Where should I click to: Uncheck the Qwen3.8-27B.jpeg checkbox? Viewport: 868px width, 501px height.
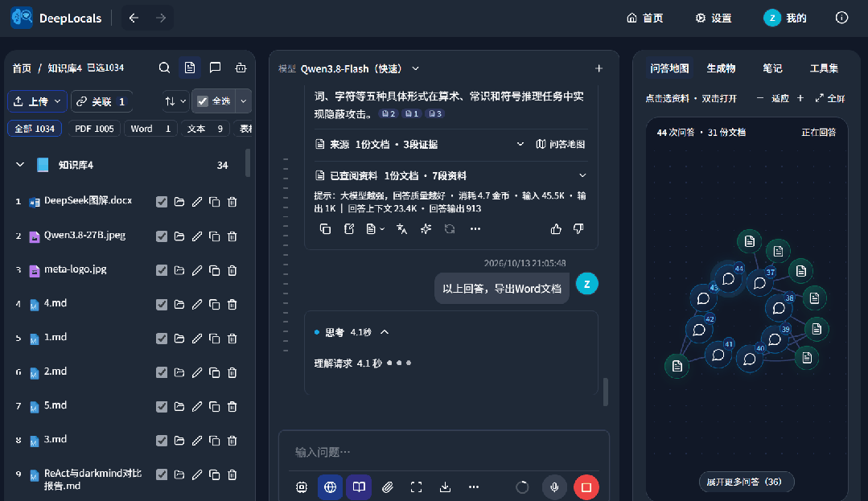point(162,236)
